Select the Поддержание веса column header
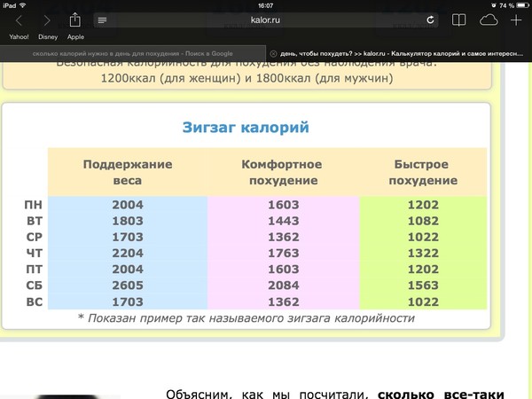The width and height of the screenshot is (532, 399). [128, 172]
